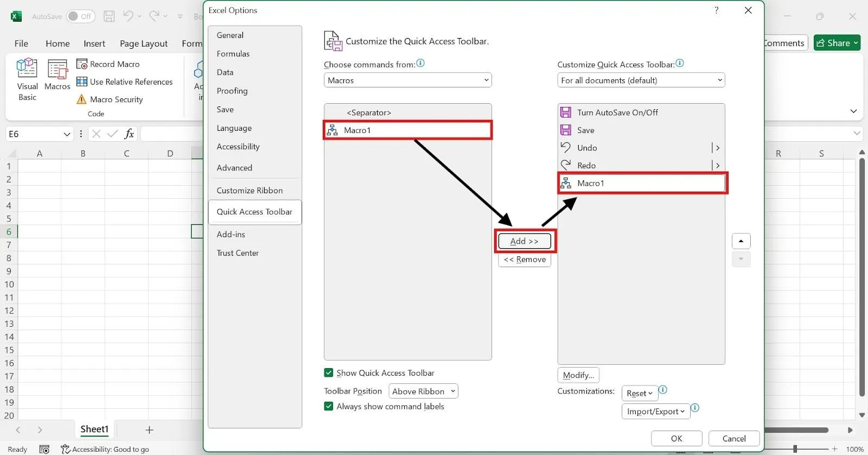The image size is (868, 455).
Task: Click the zoom slider handle
Action: pos(795,449)
